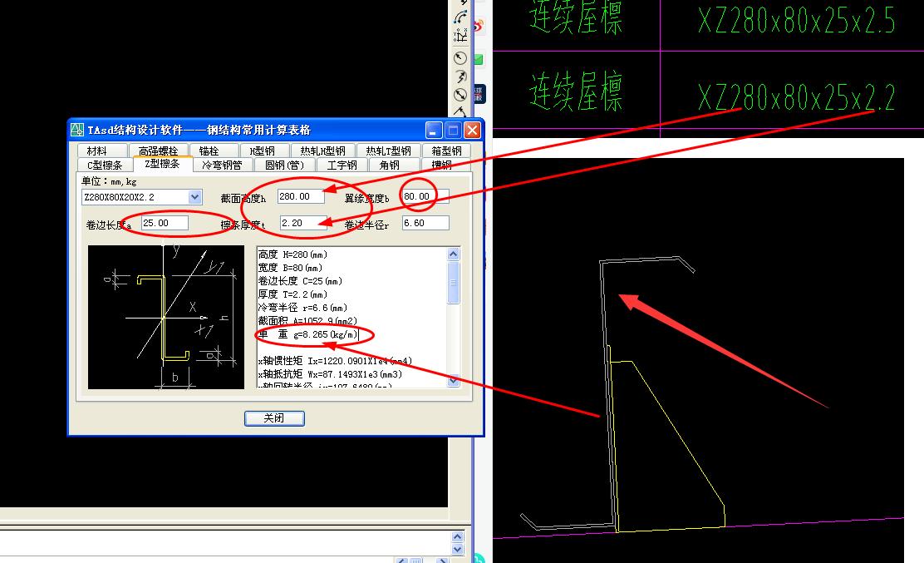
Task: Select the radius dimension tool icon
Action: tap(460, 57)
